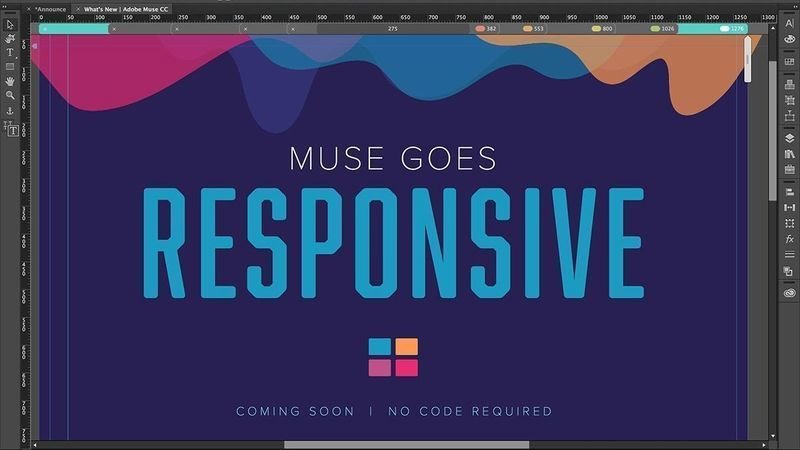Click the scroll up arrow
This screenshot has height=450, width=800.
pyautogui.click(x=772, y=29)
